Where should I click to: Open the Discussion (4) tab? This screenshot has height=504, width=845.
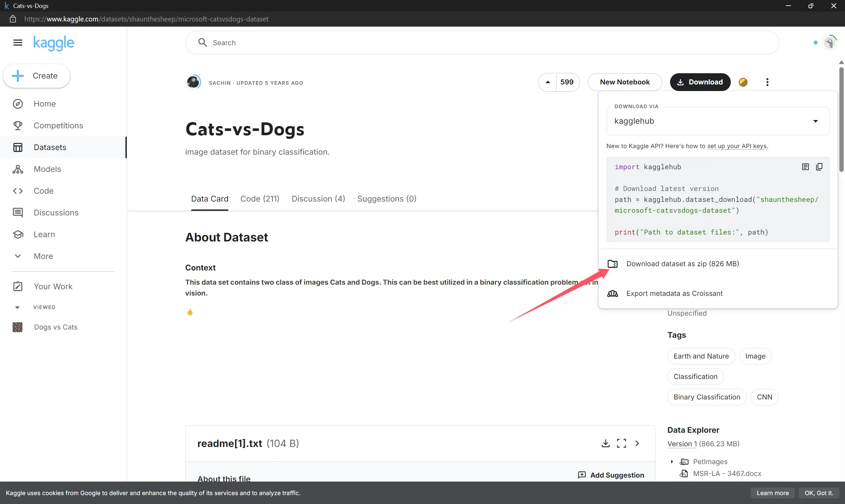tap(318, 199)
